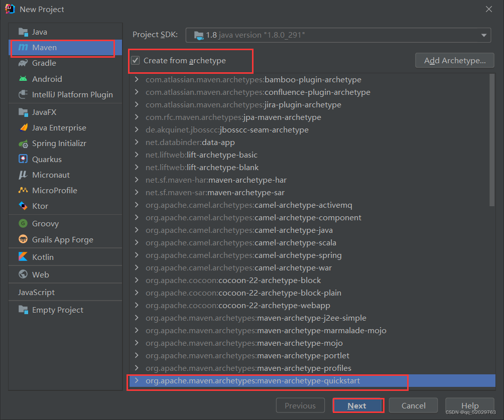Expand jpa-maven-archetype node
Viewport: 504px width, 420px height.
[137, 117]
